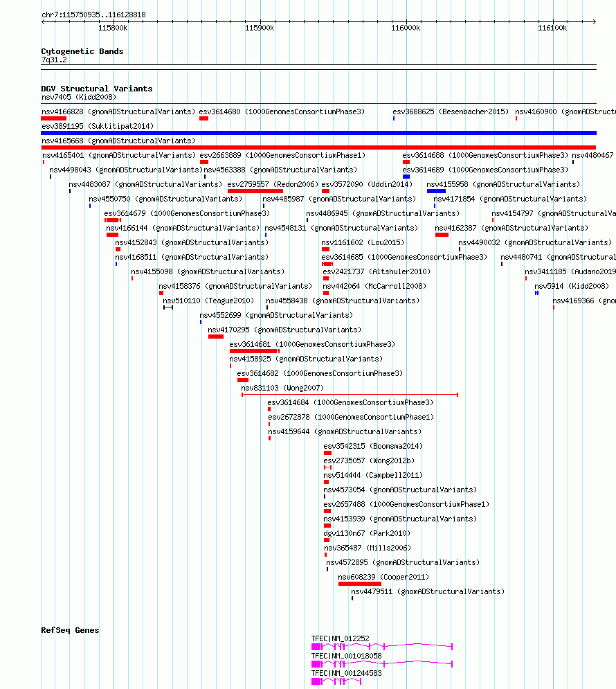Click the esv3542315 (Boomsma2014) label
This screenshot has height=689, width=616.
[373, 446]
